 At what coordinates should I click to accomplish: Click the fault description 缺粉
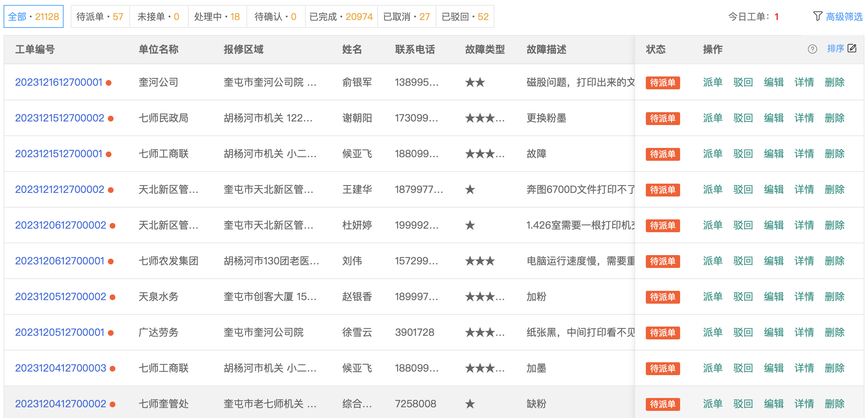pos(536,404)
